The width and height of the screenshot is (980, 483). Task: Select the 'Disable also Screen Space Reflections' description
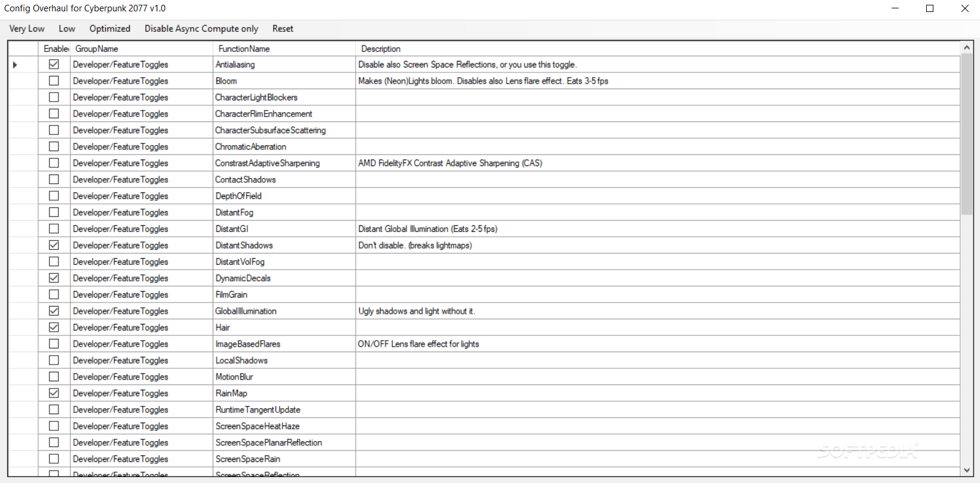[x=657, y=65]
